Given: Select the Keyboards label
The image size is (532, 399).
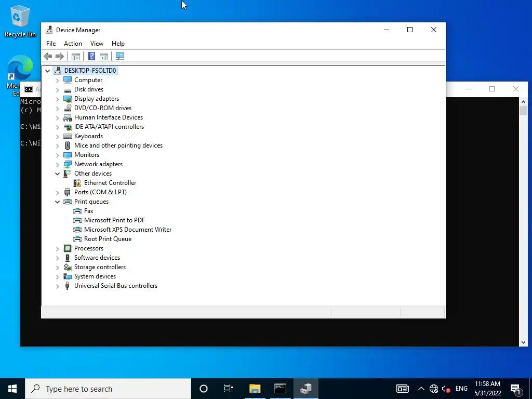Looking at the screenshot, I should click(x=88, y=136).
